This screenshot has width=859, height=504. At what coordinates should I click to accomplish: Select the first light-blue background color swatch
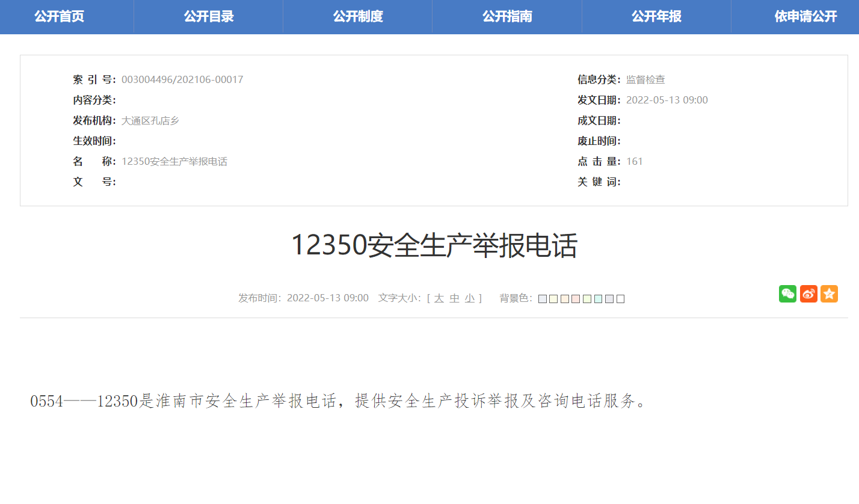(x=543, y=298)
